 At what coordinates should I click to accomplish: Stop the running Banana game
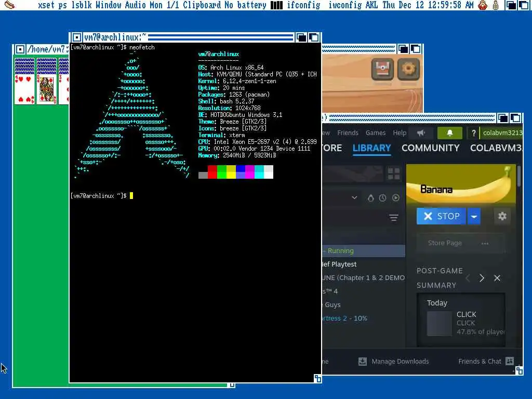441,216
